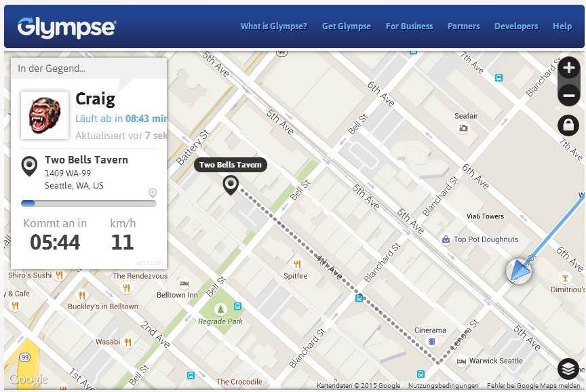The height and width of the screenshot is (392, 586).
Task: Open the What is Glympse? menu
Action: click(x=273, y=26)
